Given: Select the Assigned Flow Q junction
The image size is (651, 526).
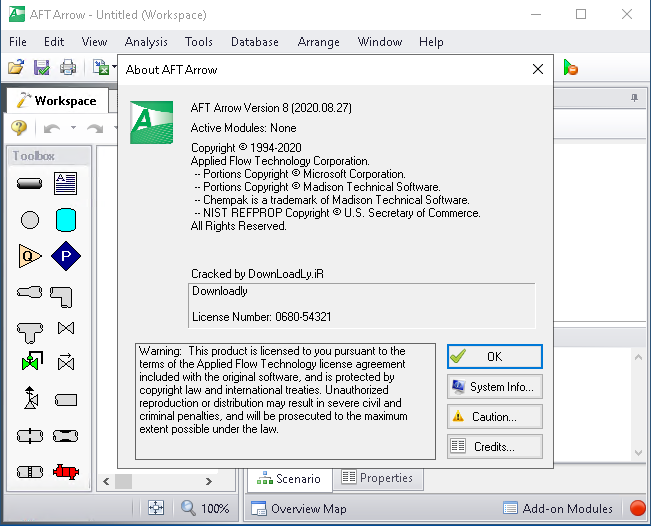Looking at the screenshot, I should tap(29, 256).
